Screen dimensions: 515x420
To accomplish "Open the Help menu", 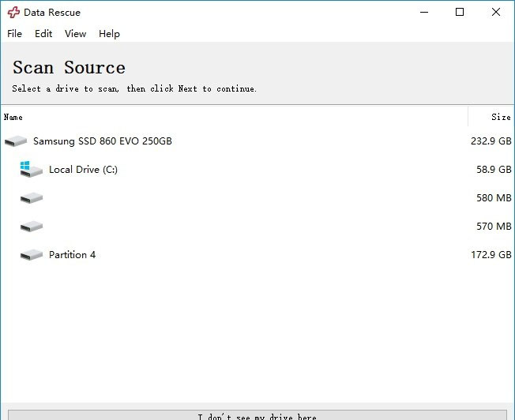I will coord(109,33).
